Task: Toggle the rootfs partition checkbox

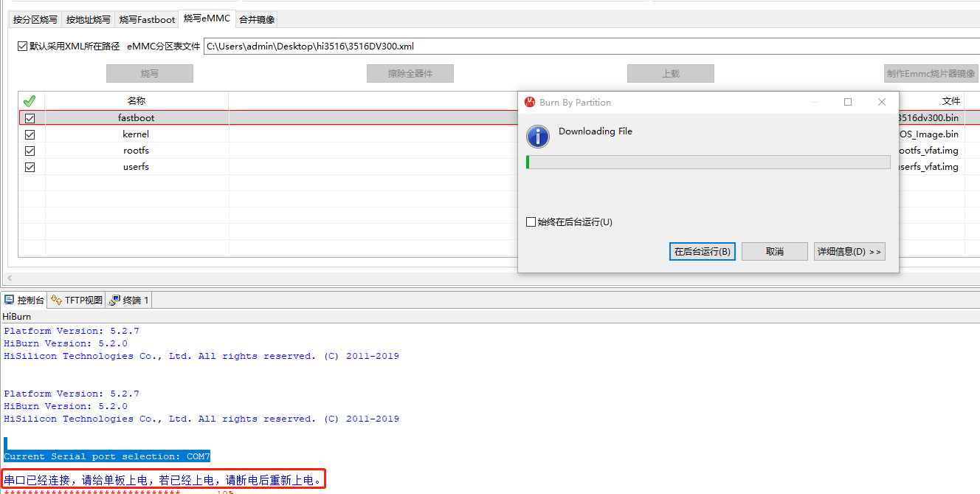Action: [x=30, y=151]
